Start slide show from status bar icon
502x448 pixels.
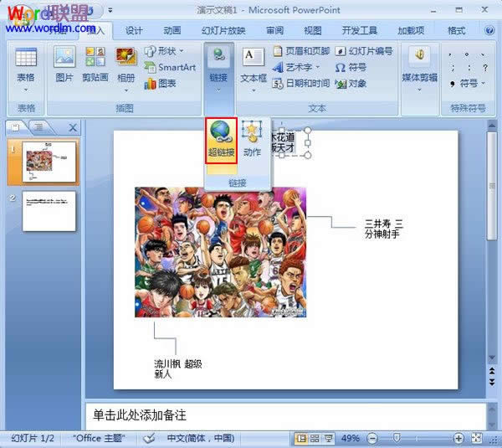329,438
